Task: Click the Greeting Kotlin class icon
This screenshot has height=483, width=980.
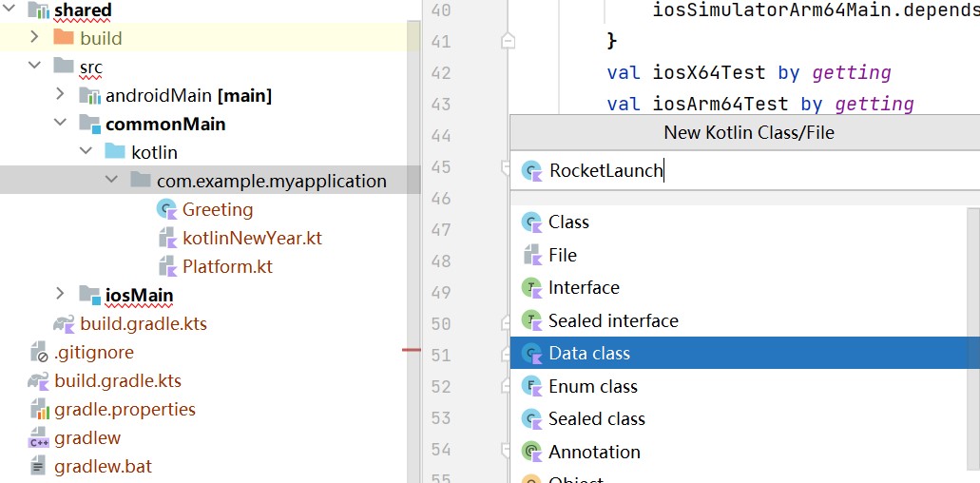Action: pyautogui.click(x=167, y=209)
